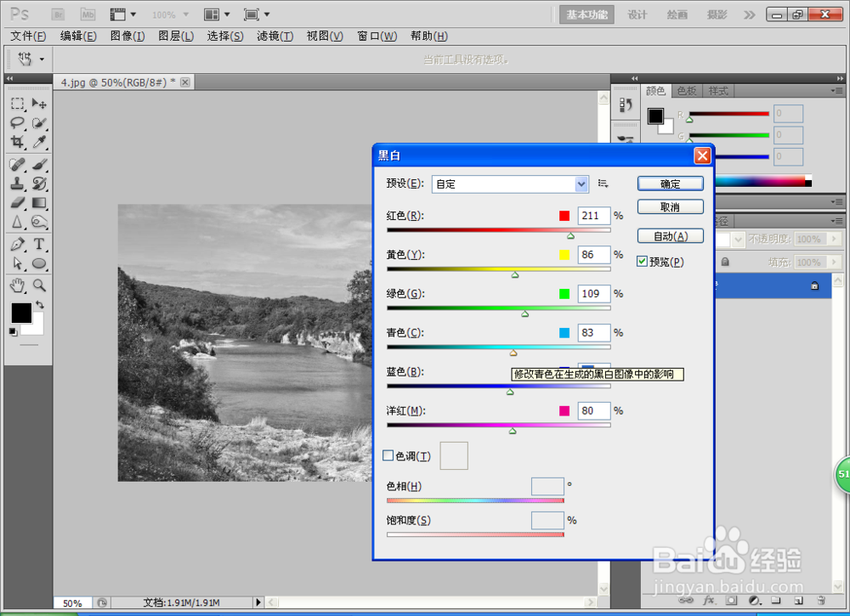The image size is (850, 616).
Task: Select the Crop tool
Action: click(17, 142)
